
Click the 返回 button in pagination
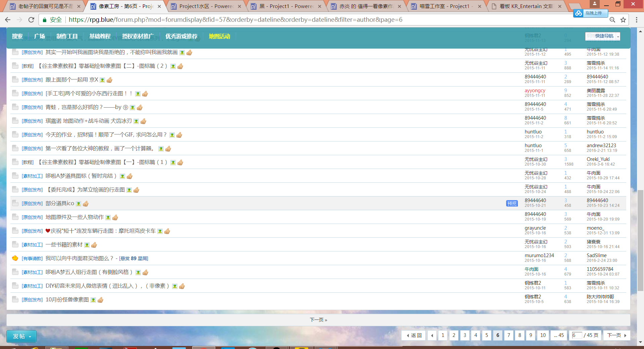(414, 335)
